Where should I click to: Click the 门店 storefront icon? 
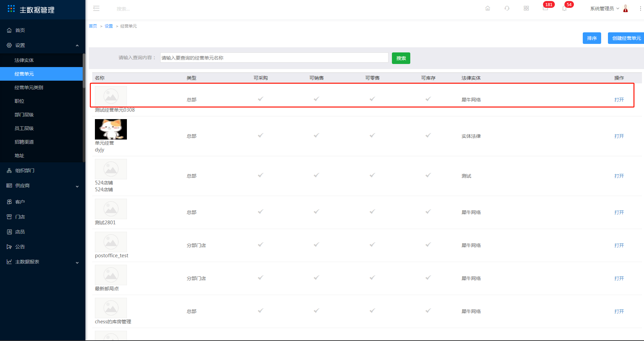coord(9,217)
